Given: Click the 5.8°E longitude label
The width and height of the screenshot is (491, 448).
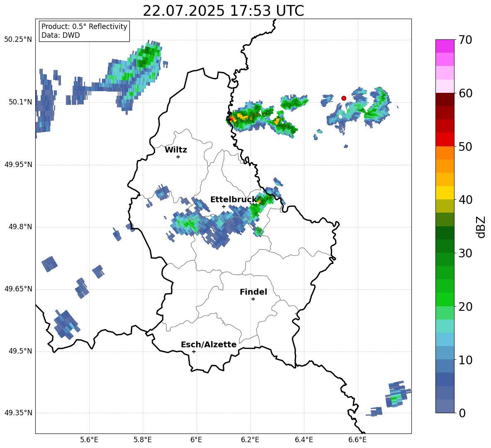Looking at the screenshot, I should [143, 440].
